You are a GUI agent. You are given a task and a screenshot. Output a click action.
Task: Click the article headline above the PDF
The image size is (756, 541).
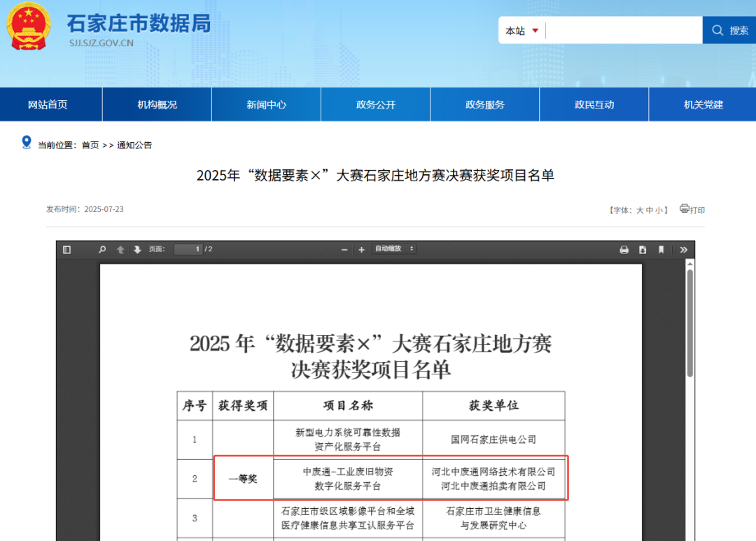[375, 175]
